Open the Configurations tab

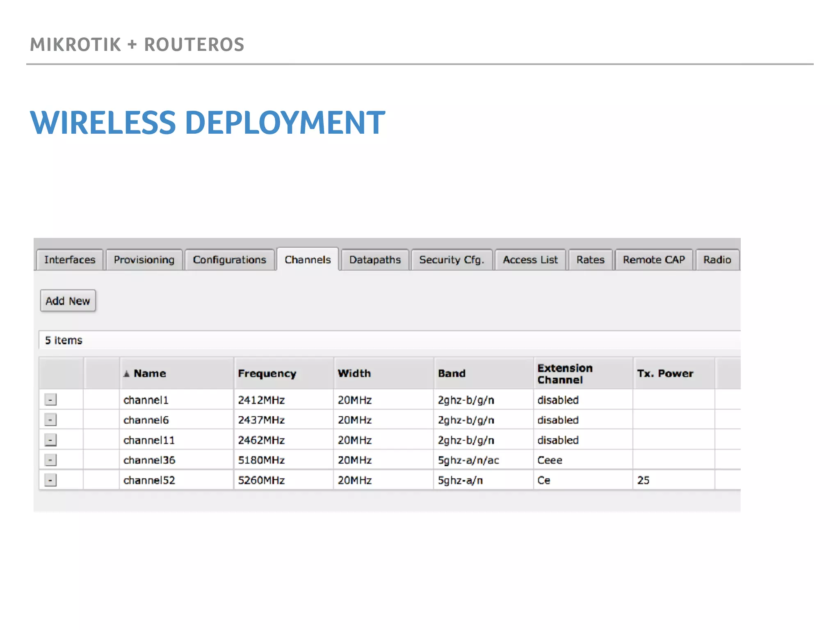tap(229, 260)
